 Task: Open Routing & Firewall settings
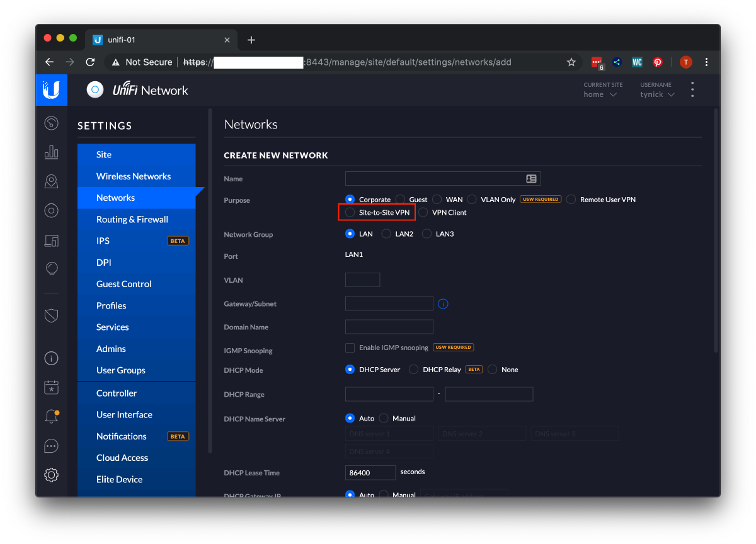(x=137, y=220)
